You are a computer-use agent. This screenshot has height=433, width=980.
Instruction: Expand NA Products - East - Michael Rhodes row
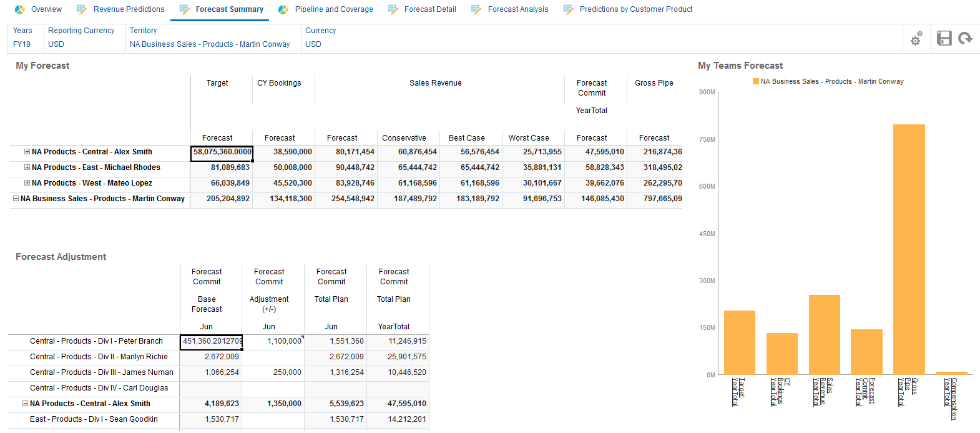[x=27, y=167]
